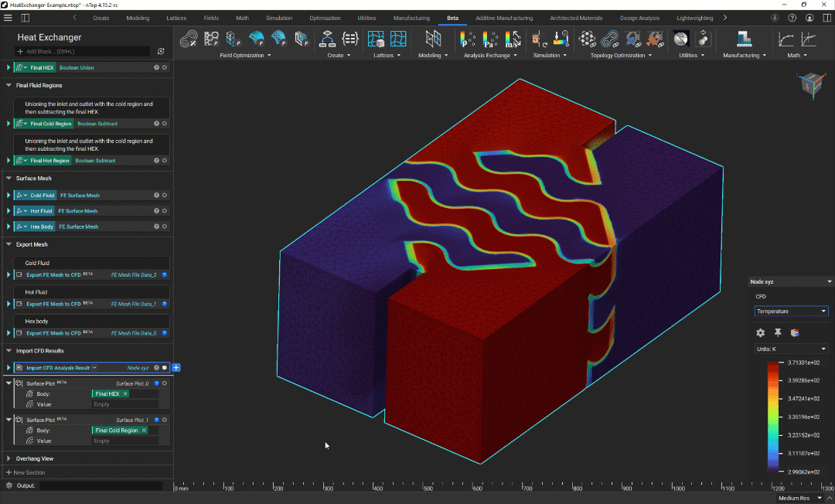This screenshot has height=504, width=835.
Task: Click the 3D view orientation cube
Action: tap(812, 84)
